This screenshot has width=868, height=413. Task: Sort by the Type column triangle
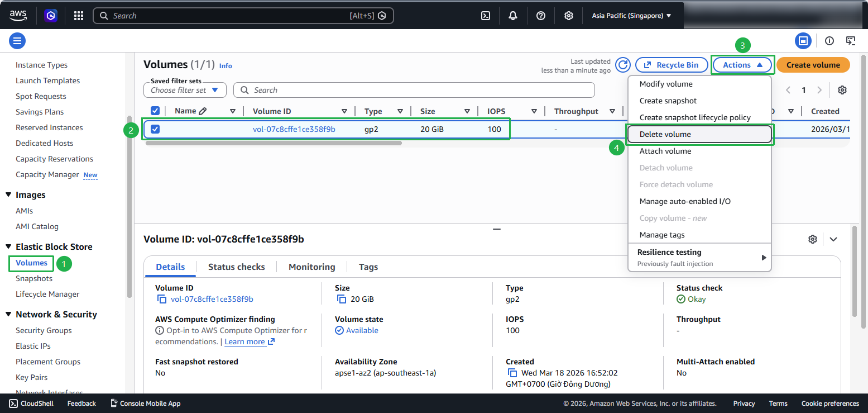(x=400, y=111)
